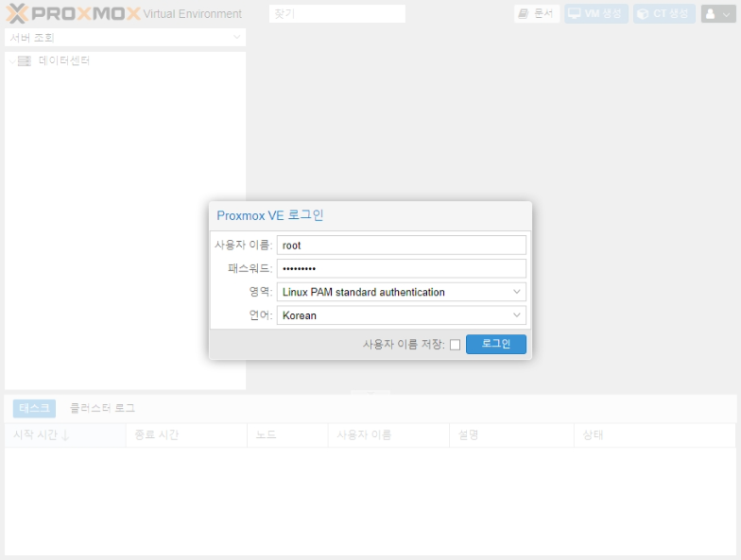Select 데이터센터 in the resource tree
741x560 pixels.
point(64,60)
